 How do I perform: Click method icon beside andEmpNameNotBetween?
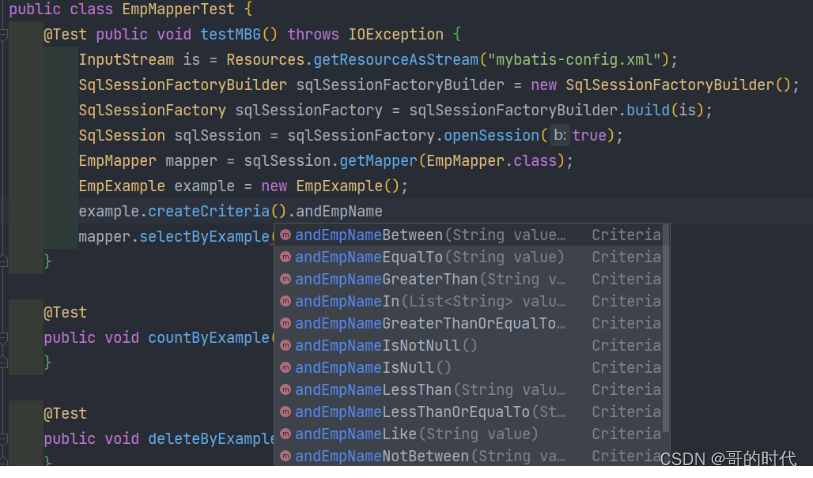285,456
